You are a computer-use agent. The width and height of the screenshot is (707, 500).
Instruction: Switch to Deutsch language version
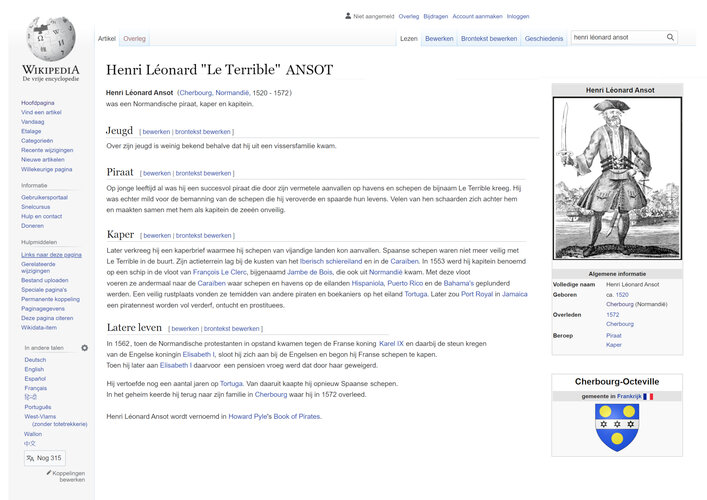click(35, 360)
